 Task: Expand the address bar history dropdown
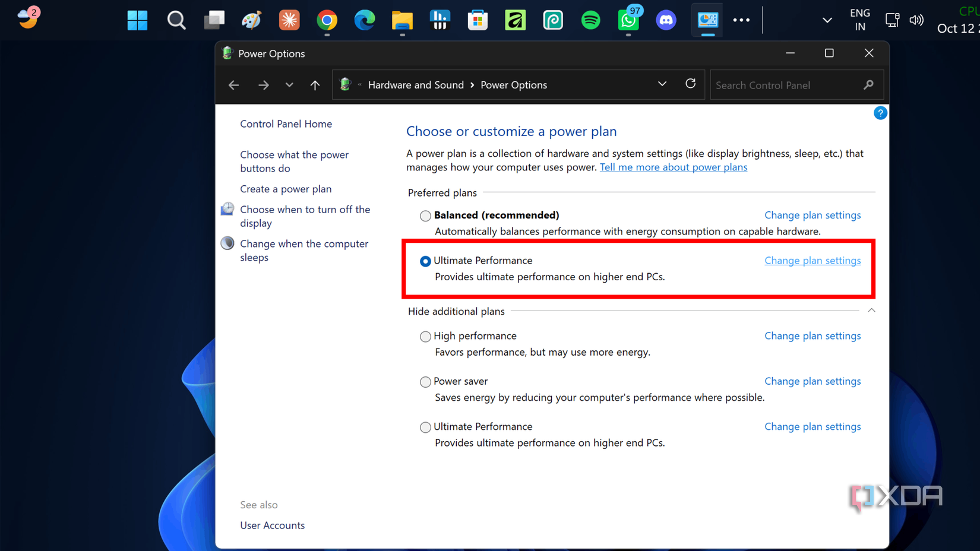[x=662, y=84]
